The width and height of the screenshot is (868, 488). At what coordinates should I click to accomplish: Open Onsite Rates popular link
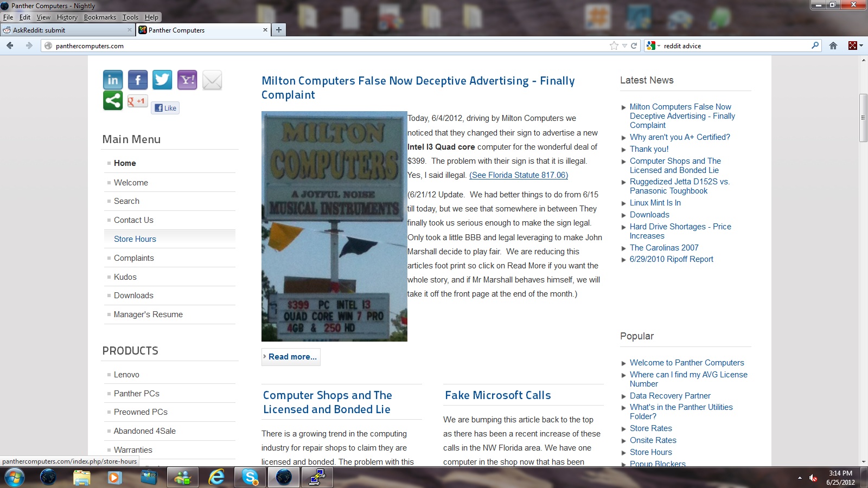653,440
